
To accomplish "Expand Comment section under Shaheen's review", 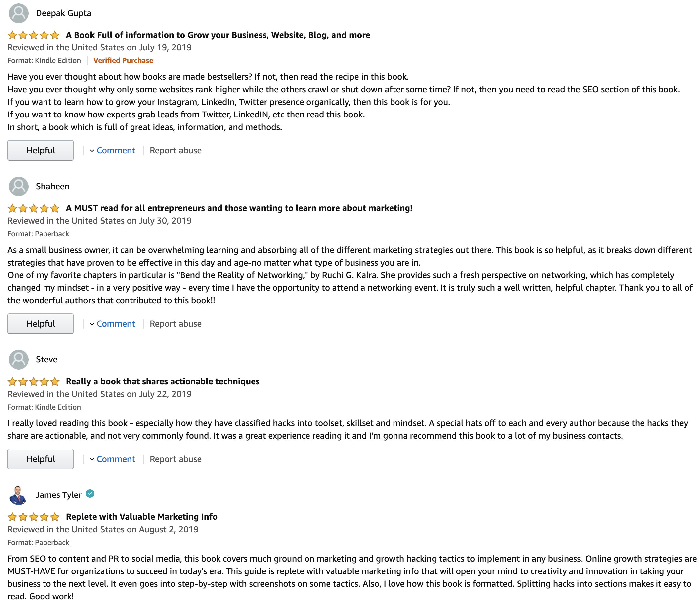I will [x=112, y=323].
